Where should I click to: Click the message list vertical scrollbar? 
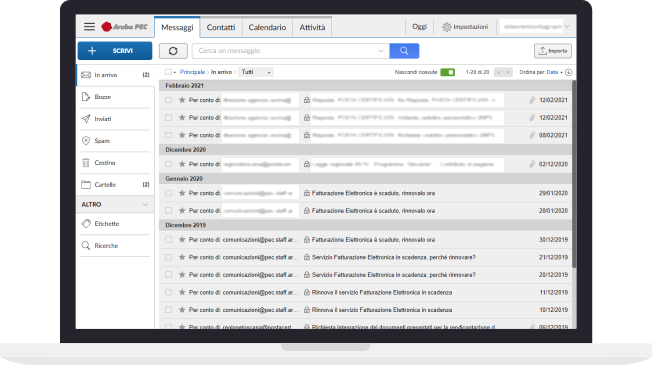click(x=574, y=174)
